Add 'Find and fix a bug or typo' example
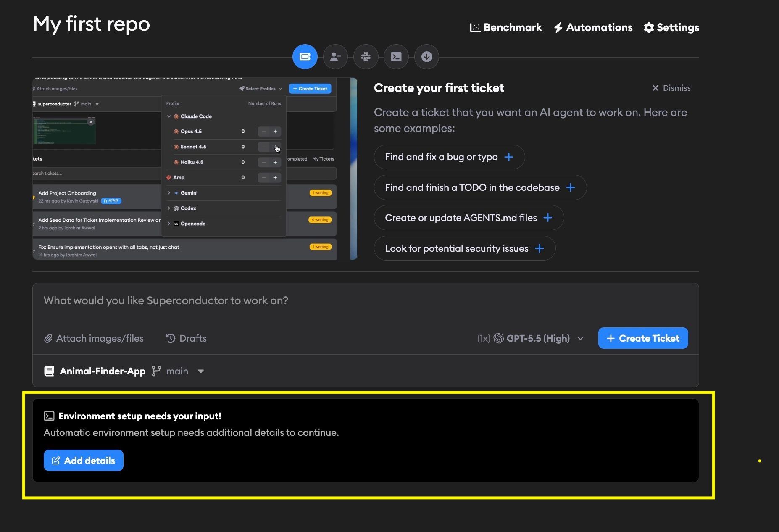This screenshot has height=532, width=779. [x=449, y=157]
